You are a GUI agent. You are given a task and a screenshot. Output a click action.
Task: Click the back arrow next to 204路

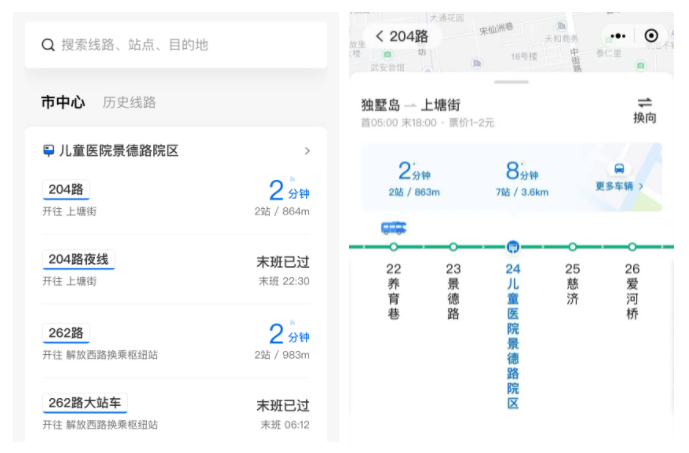pos(379,36)
